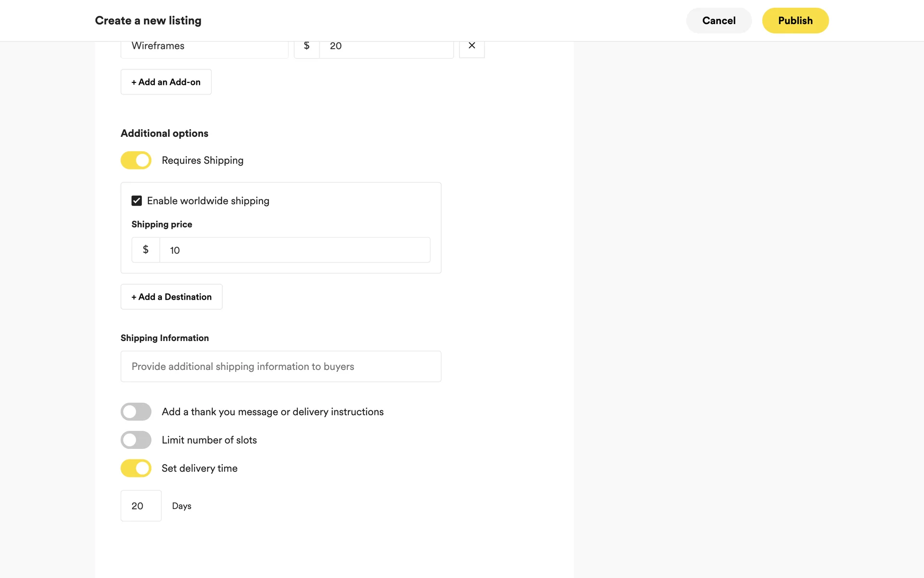This screenshot has width=924, height=578.
Task: Focus the shipping price input showing 10
Action: click(295, 250)
